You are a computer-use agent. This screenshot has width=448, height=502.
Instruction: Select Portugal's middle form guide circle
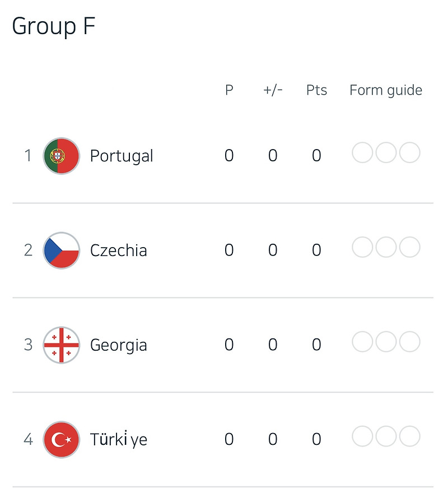[x=386, y=152]
